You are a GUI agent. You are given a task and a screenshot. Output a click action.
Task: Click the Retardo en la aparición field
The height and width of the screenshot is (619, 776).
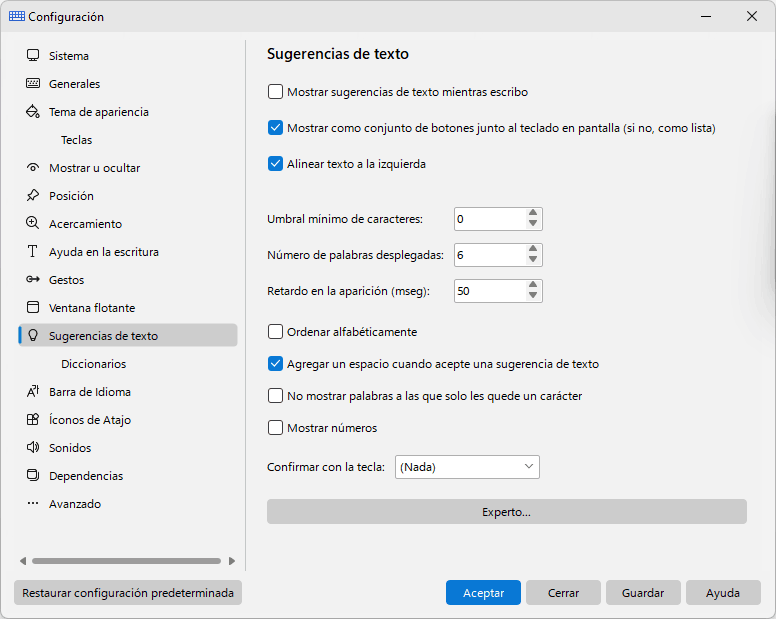490,291
